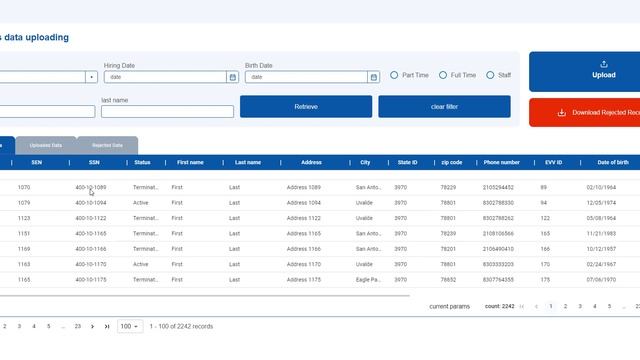This screenshot has height=360, width=640.
Task: Go to page 5 in the lower paginator
Action: 49,327
